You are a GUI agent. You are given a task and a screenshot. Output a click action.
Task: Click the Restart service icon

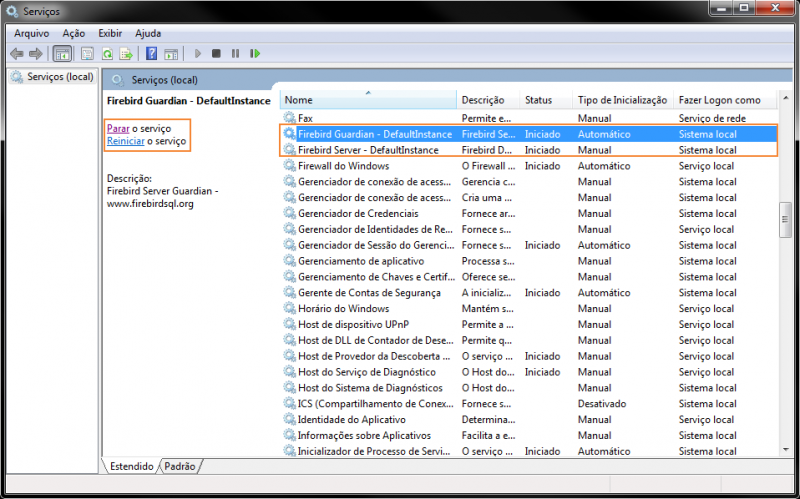(255, 53)
